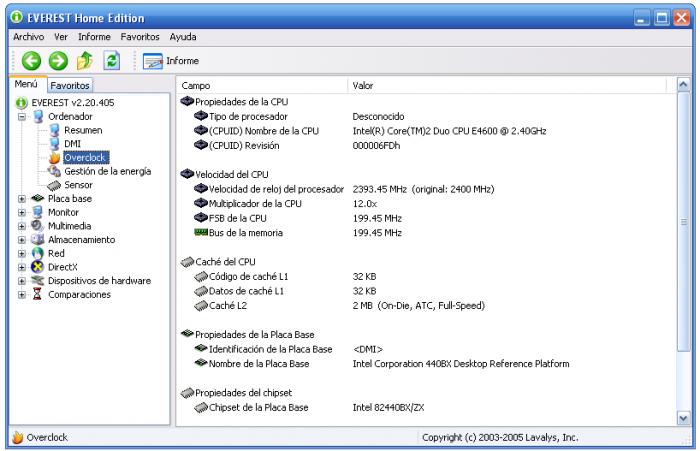
Task: Go back with the green left arrow
Action: 31,61
